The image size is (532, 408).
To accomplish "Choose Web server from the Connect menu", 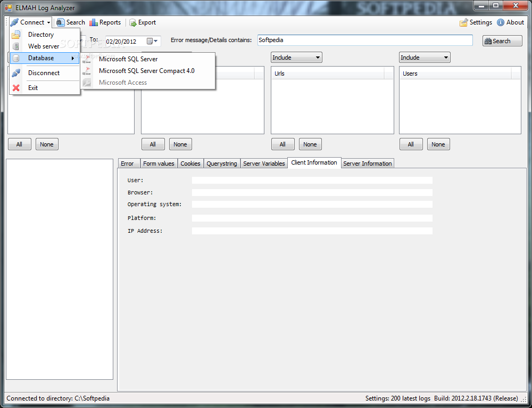I will [45, 46].
